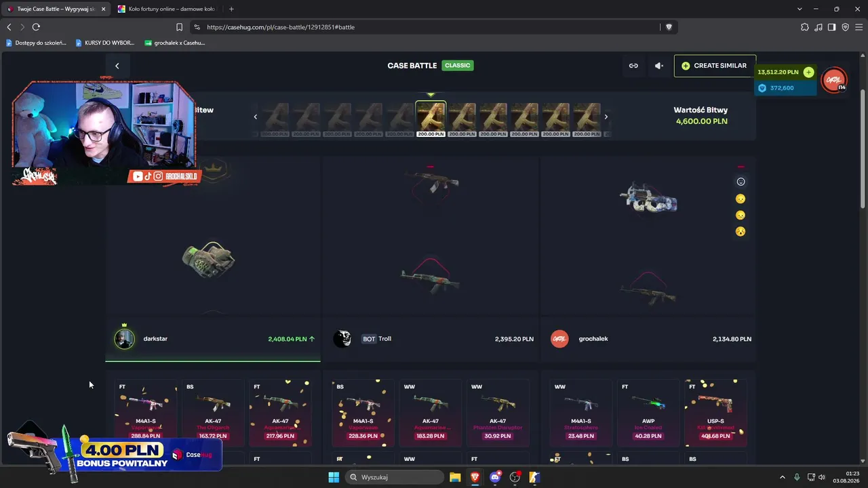Click grochalek's 2,134.80 PLN total

click(732, 339)
